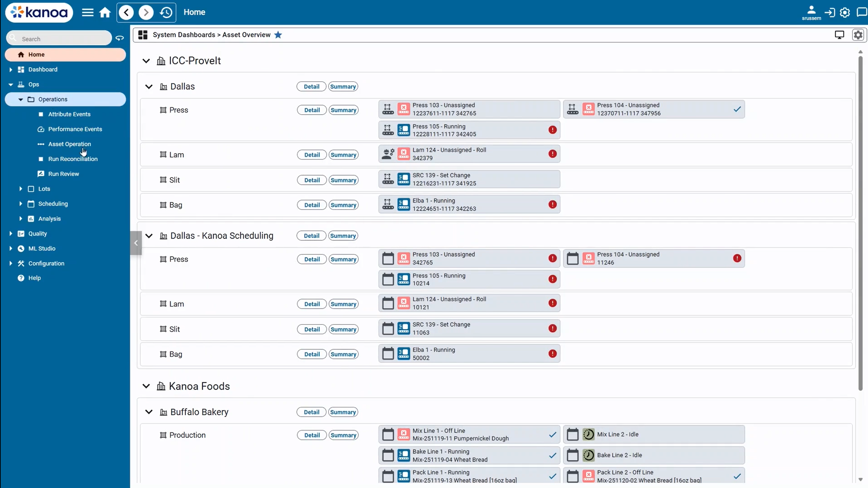Click red alert icon on Lam 124 Dallas

point(552,154)
